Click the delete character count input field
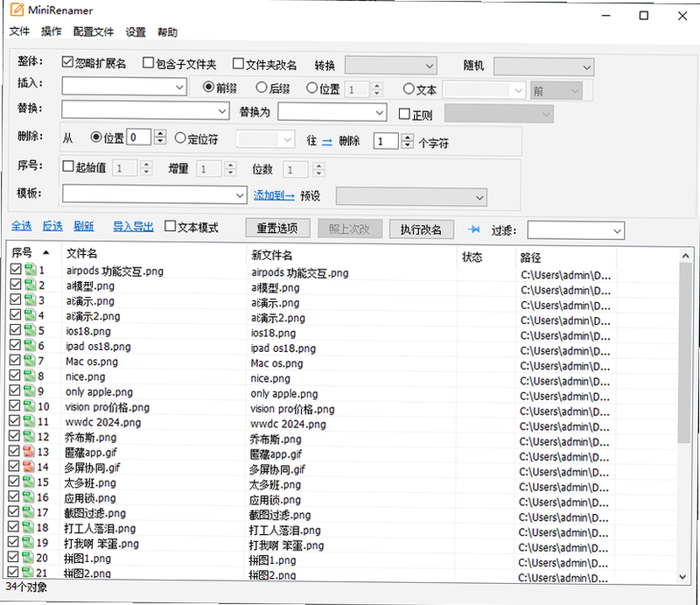 tap(385, 141)
